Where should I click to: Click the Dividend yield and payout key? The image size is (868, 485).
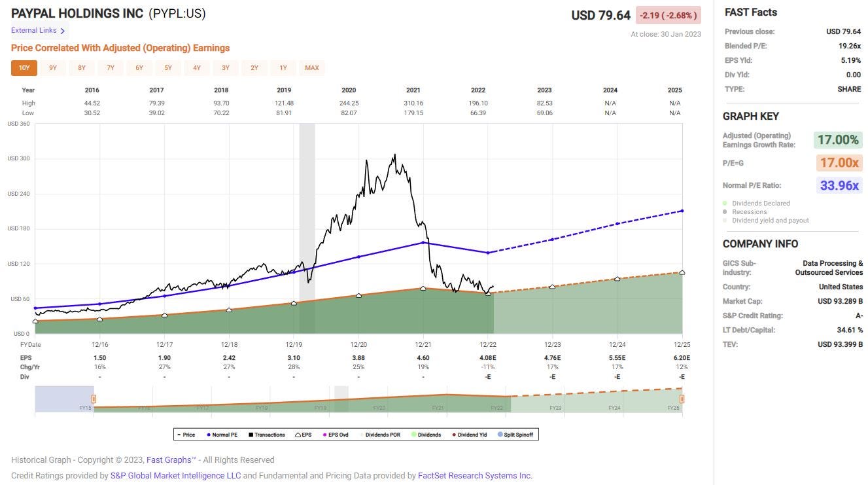[766, 221]
